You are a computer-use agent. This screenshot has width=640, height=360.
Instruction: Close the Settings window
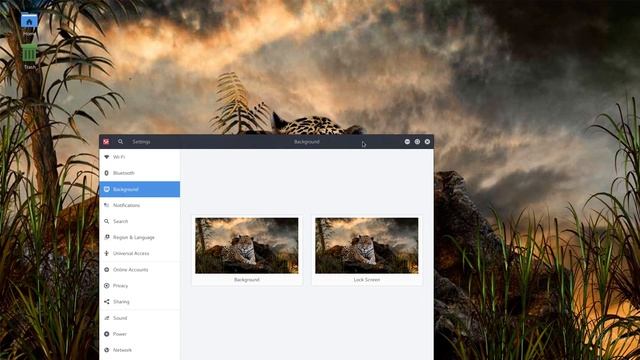point(427,142)
